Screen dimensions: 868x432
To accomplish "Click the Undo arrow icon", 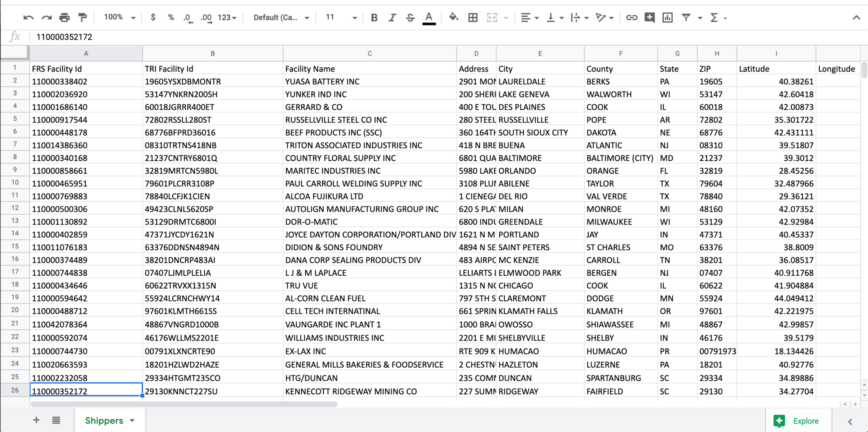I will [28, 18].
